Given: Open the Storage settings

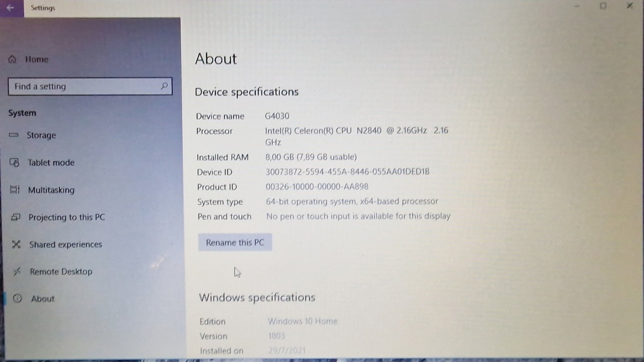Looking at the screenshot, I should pos(41,135).
